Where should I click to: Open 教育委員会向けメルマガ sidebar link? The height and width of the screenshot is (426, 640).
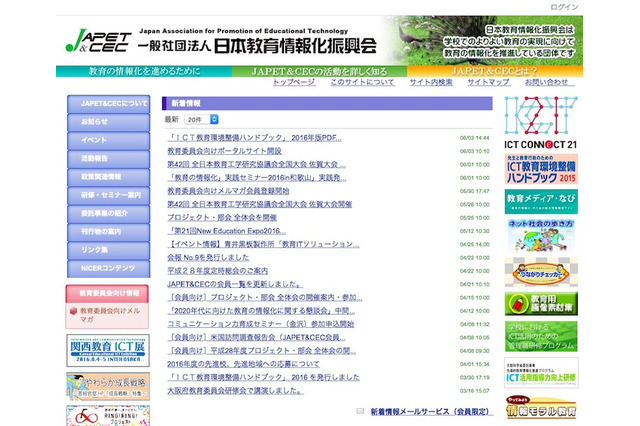[110, 315]
